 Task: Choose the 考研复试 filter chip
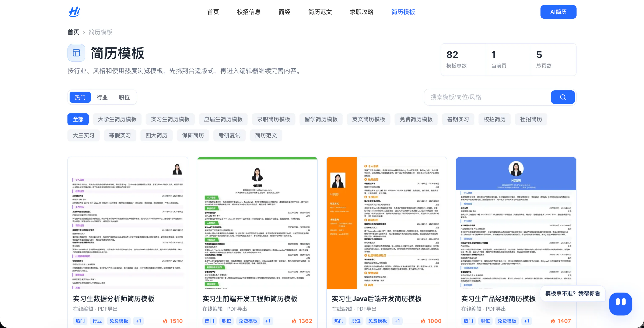[x=230, y=135]
